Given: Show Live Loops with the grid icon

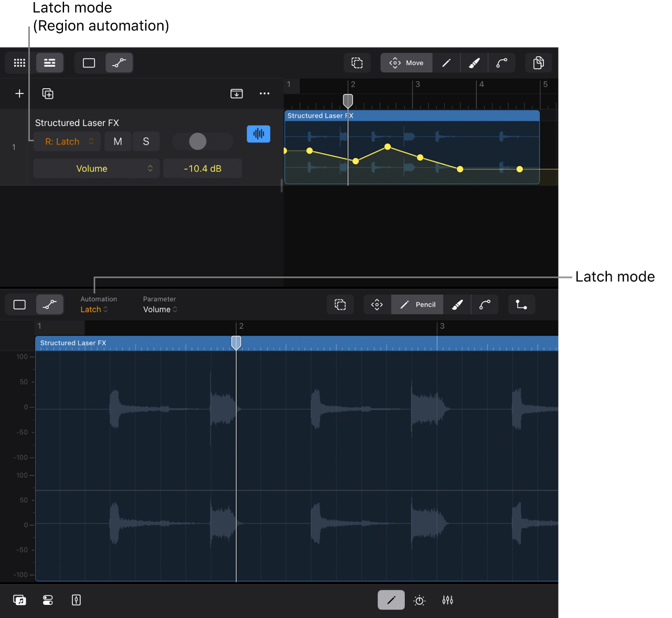Looking at the screenshot, I should [19, 62].
